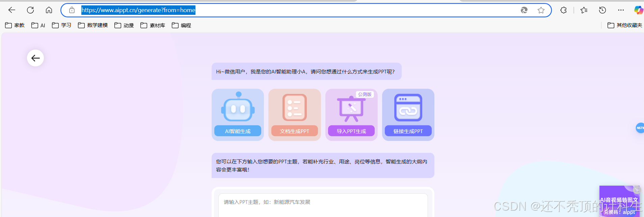Screen dimensions: 644x217
Task: Open browser extensions puzzle icon
Action: click(563, 10)
